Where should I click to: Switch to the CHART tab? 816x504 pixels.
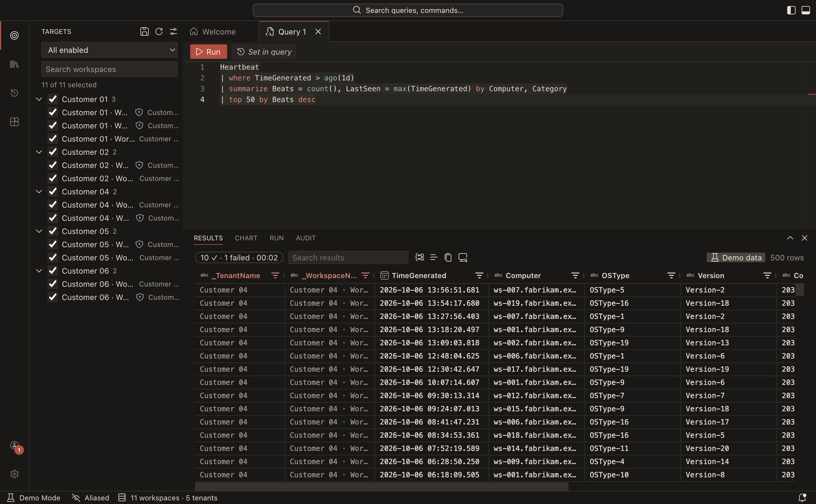click(246, 238)
